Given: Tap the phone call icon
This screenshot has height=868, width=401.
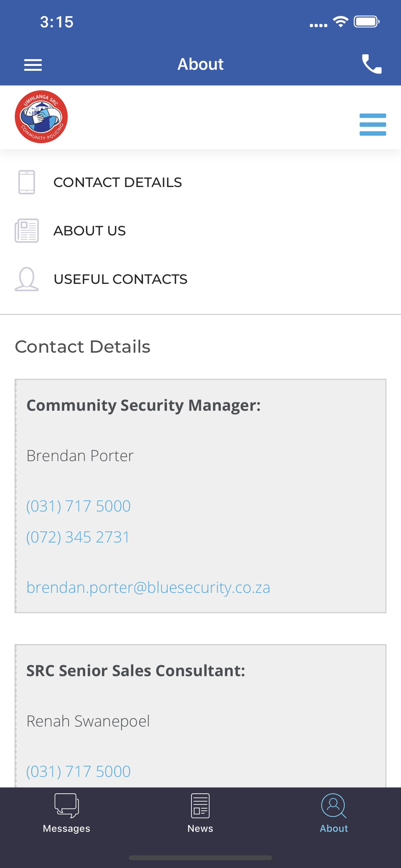Looking at the screenshot, I should pyautogui.click(x=371, y=64).
